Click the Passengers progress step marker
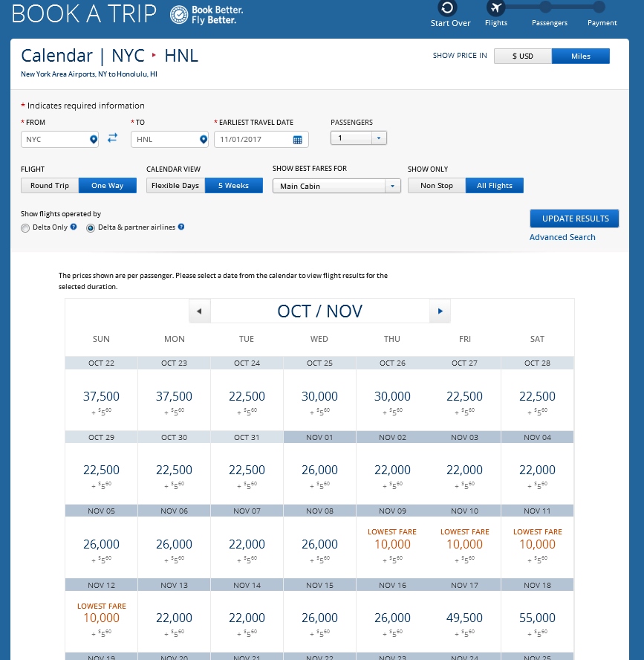644x660 pixels. (547, 6)
